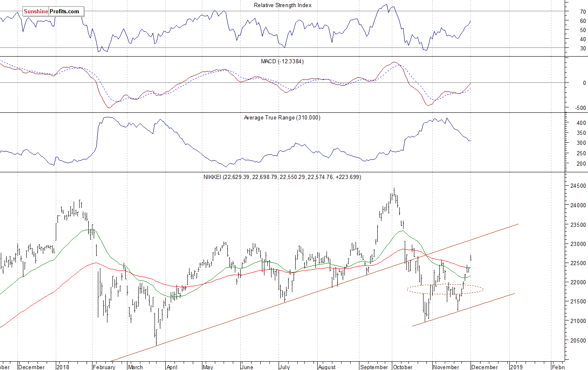Viewport: 588px width, 370px height.
Task: Click the 24000 price axis label
Action: coord(578,205)
